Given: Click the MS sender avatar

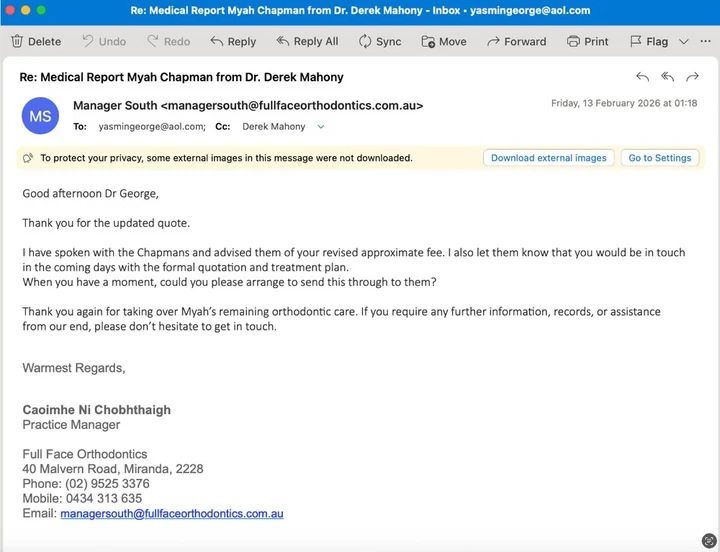Looking at the screenshot, I should point(40,116).
